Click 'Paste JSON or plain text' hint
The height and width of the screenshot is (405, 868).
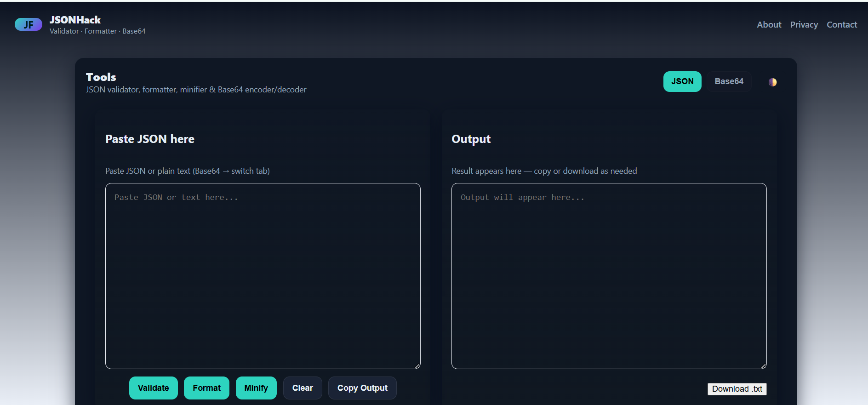coord(188,171)
